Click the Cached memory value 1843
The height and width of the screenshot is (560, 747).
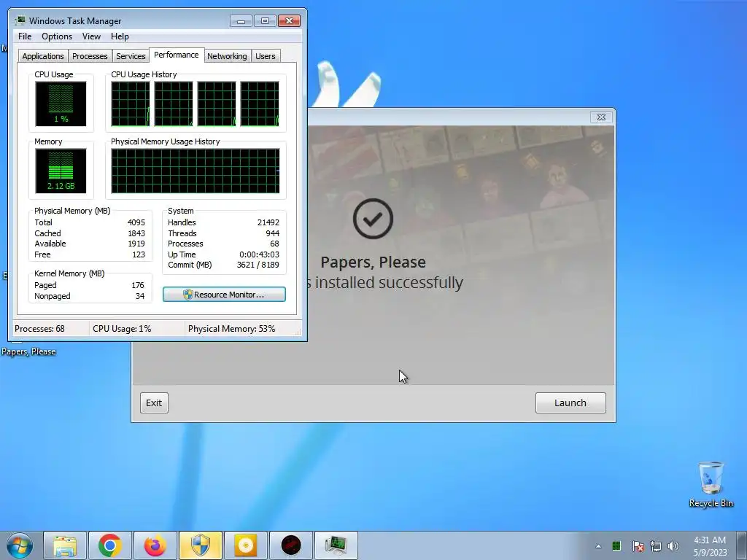click(136, 233)
